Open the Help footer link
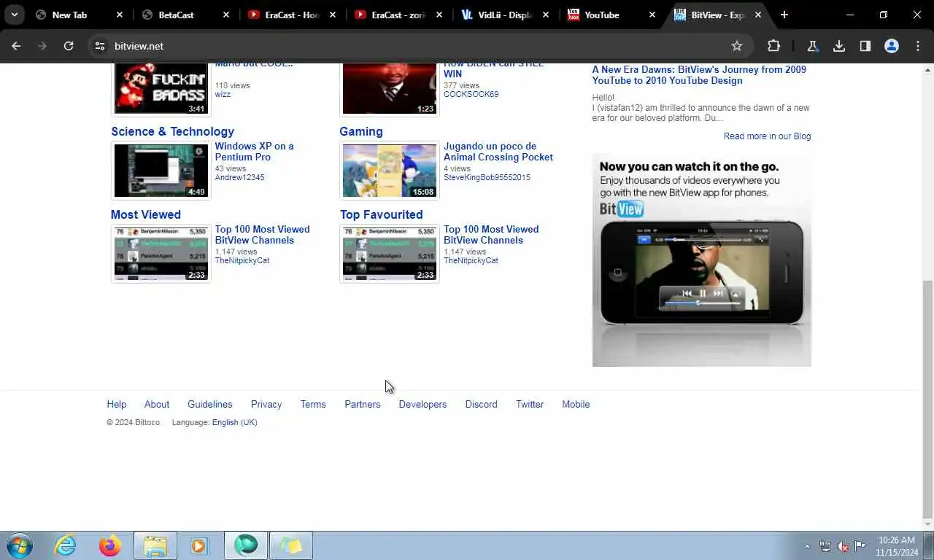 tap(117, 404)
